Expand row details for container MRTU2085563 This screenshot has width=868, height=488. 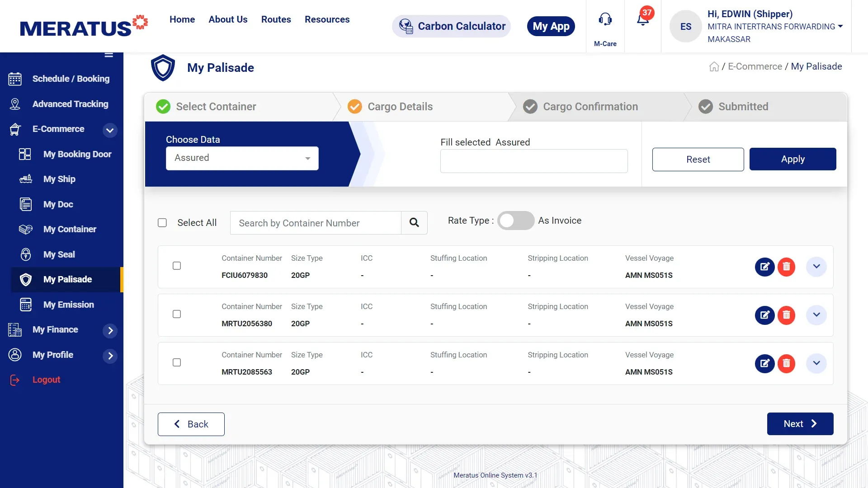pos(816,363)
